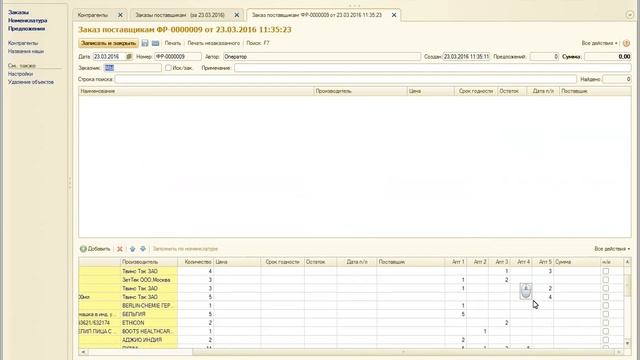Click the lower table's scroll down arrow
640x360 pixels.
(627, 343)
